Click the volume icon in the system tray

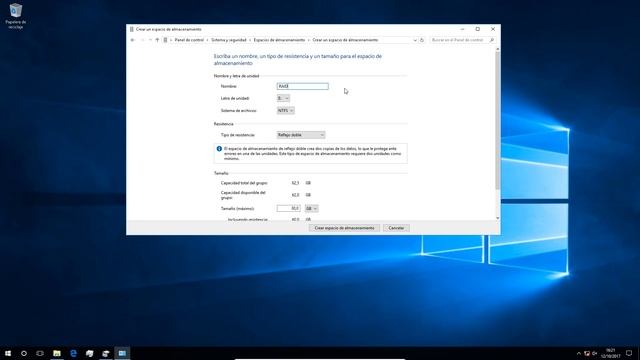[x=595, y=353]
